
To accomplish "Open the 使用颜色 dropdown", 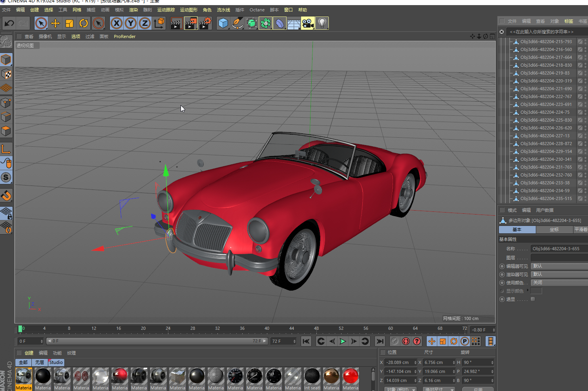I will (559, 283).
